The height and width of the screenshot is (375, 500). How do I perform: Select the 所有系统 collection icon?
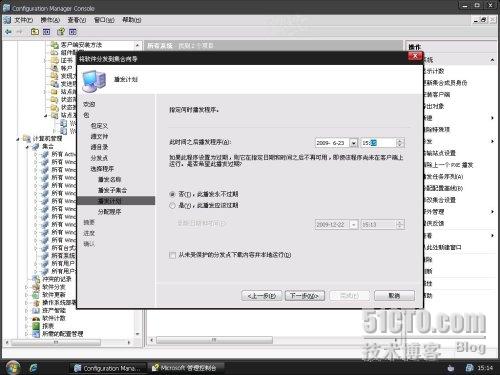pos(45,256)
